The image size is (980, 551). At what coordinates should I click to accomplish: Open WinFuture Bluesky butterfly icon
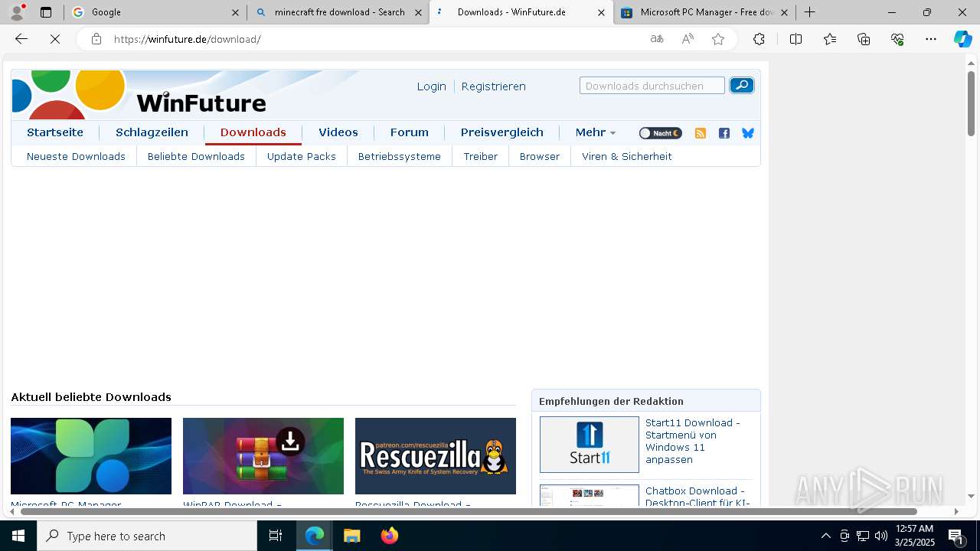coord(748,133)
